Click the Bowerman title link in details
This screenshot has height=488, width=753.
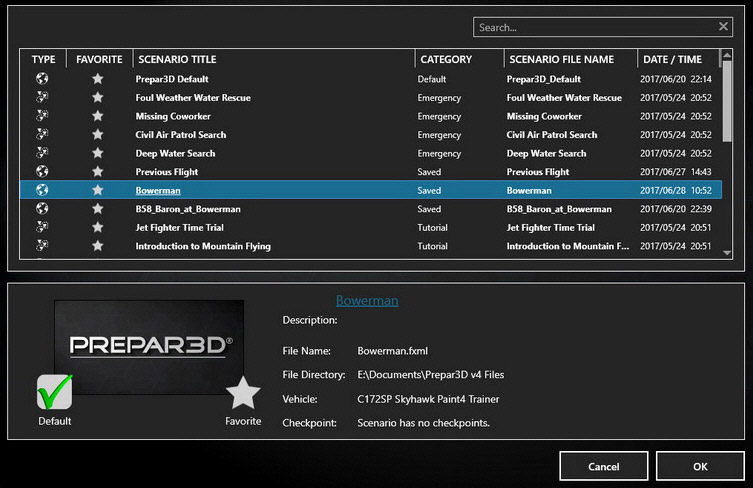366,300
